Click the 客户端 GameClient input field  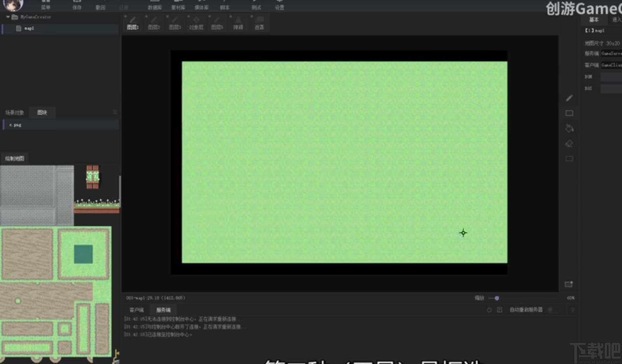(x=611, y=65)
